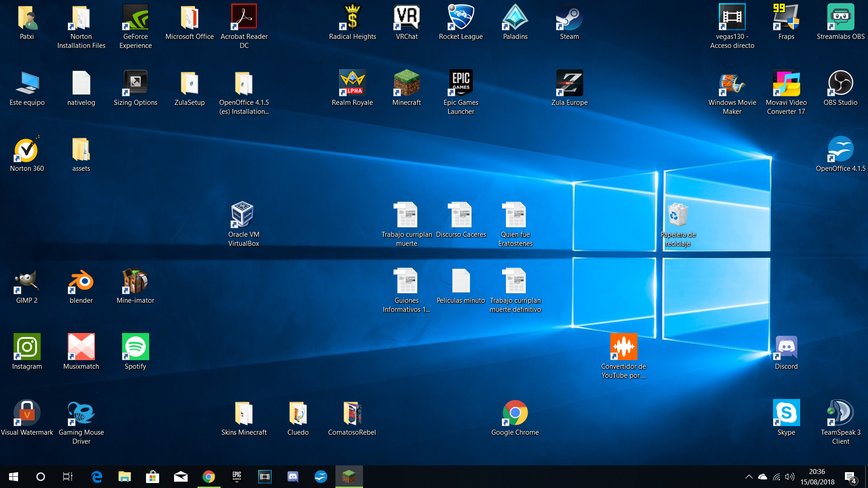Select the Papelera de reciclaje icon
Viewport: 868px width, 488px height.
[678, 215]
